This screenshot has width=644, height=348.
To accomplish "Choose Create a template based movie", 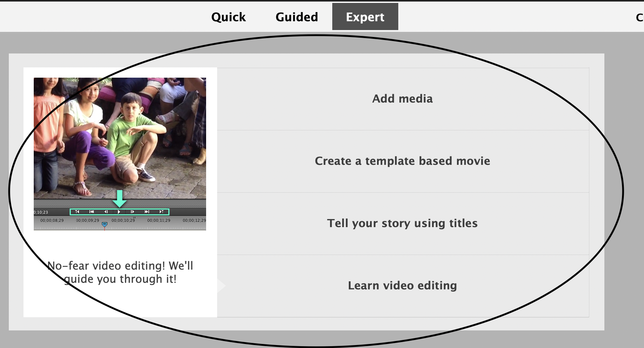I will tap(402, 161).
